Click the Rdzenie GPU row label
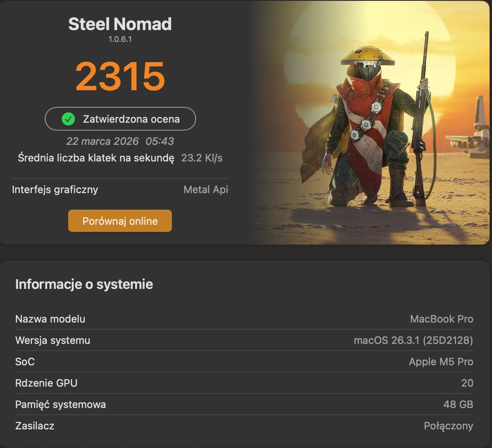492x448 pixels. click(46, 383)
